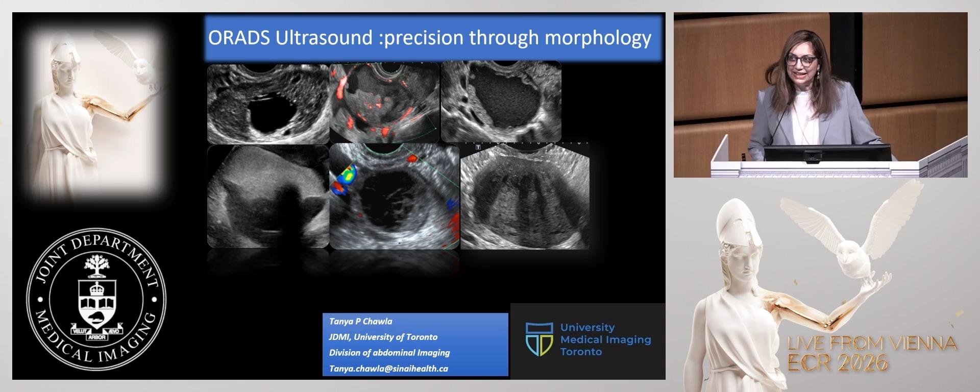Image resolution: width=980 pixels, height=392 pixels.
Task: Click the University Medical Imaging Toronto shield logo
Action: click(x=539, y=338)
